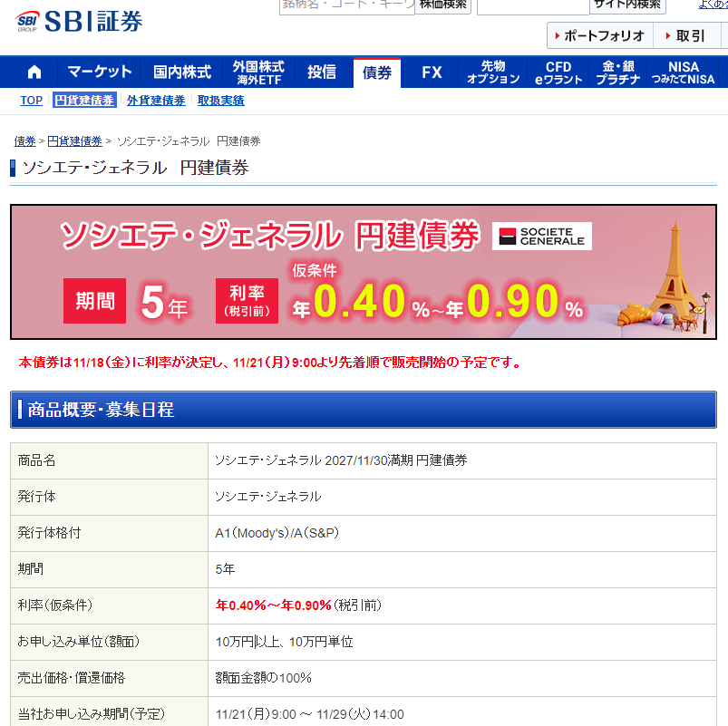Click the 11/21(月)9:00 application period cell

coord(462,711)
